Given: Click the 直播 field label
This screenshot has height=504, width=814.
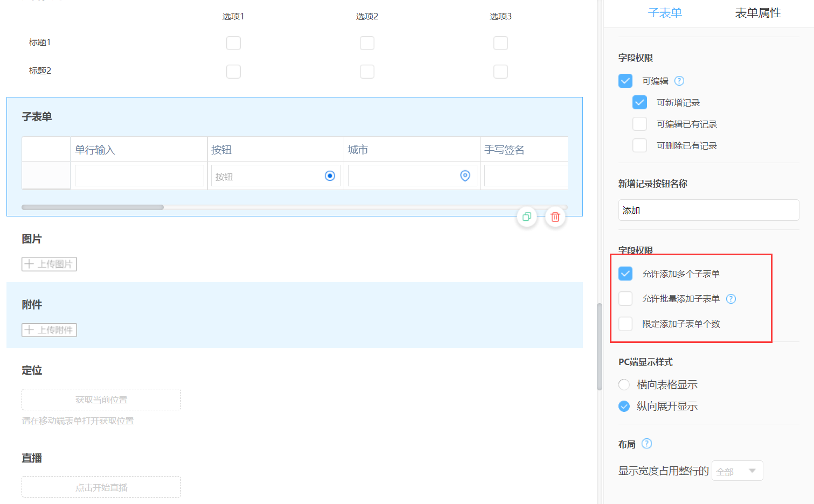Looking at the screenshot, I should [x=32, y=458].
